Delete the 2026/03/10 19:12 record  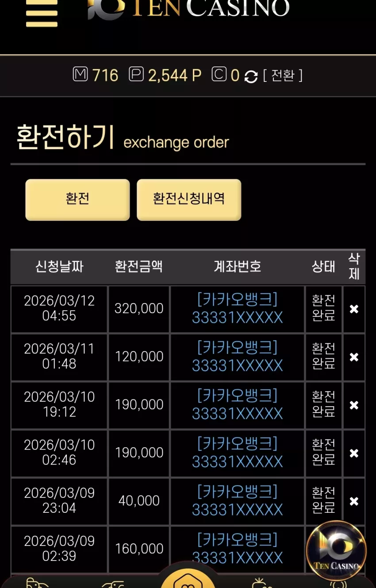tap(354, 405)
